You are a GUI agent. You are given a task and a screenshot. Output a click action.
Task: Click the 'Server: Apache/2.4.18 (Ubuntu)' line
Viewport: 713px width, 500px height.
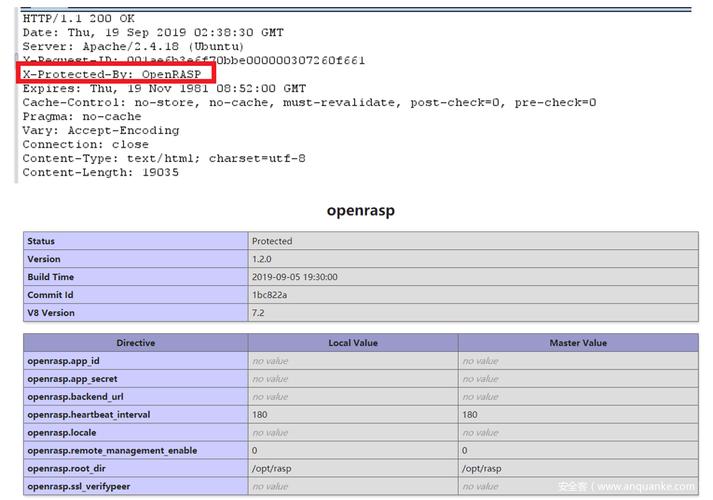click(x=133, y=47)
